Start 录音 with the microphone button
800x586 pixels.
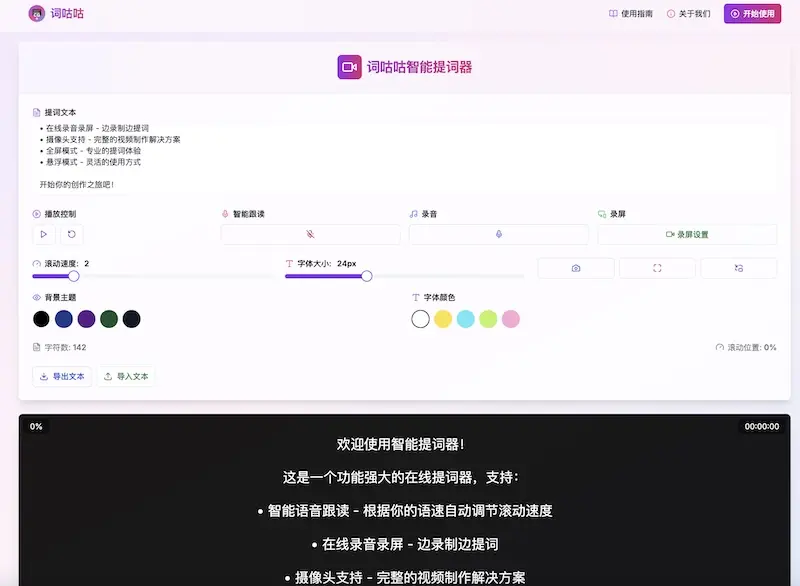pos(498,234)
